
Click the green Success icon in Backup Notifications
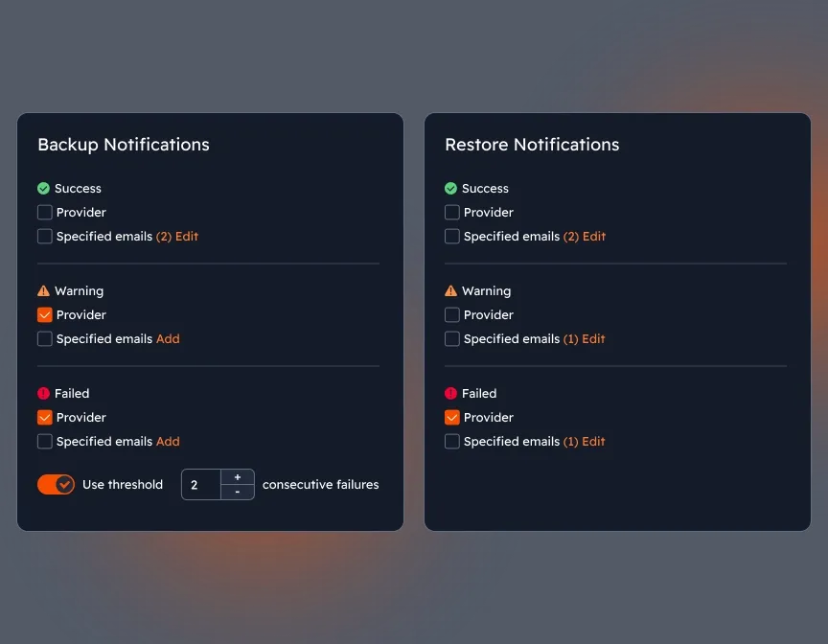click(42, 188)
